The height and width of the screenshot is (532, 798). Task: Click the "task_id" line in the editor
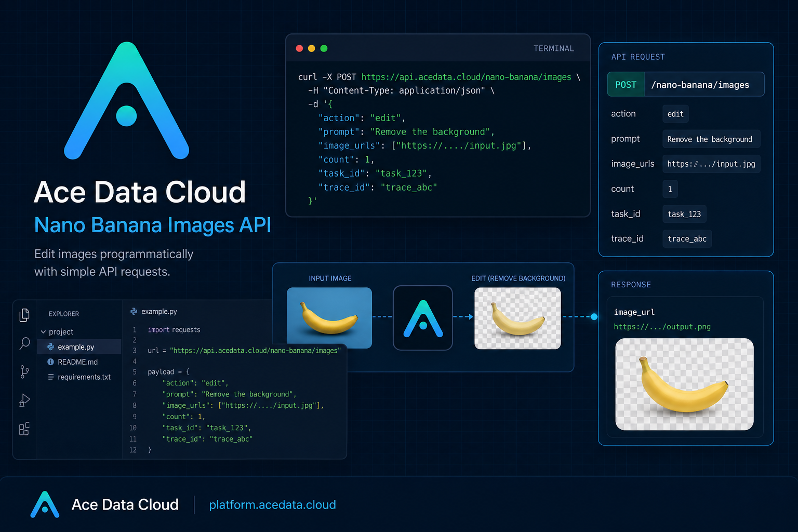pyautogui.click(x=207, y=428)
